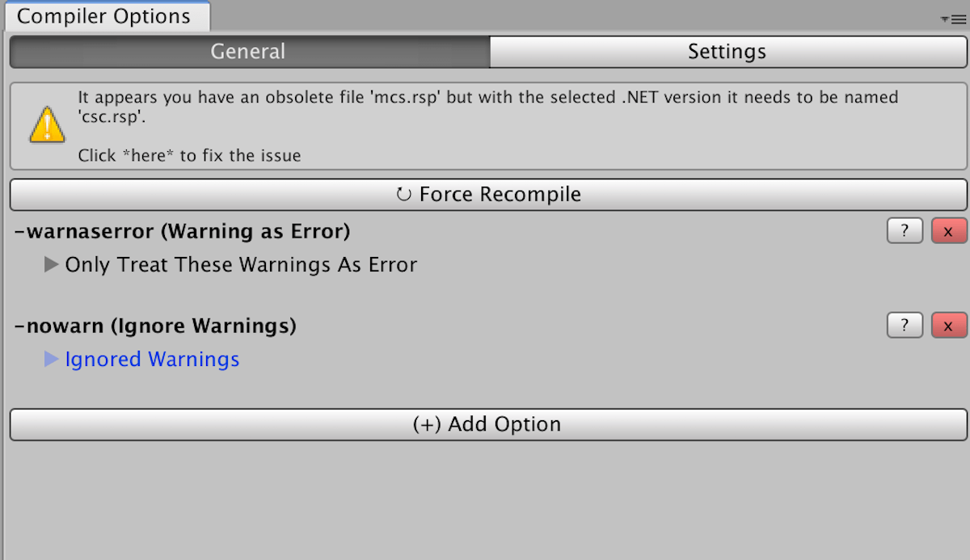The height and width of the screenshot is (560, 970).
Task: Remove the -warnaserror option with its red x
Action: (948, 232)
